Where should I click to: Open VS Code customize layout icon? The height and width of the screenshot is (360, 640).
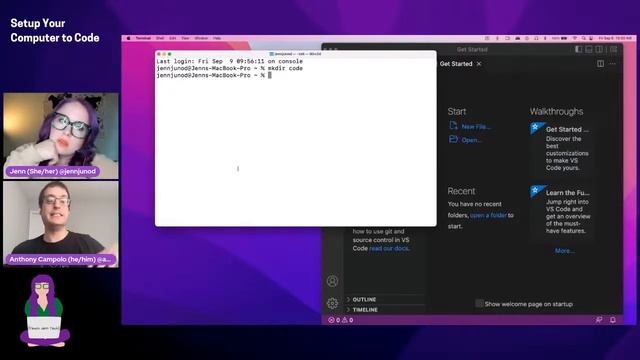point(613,49)
